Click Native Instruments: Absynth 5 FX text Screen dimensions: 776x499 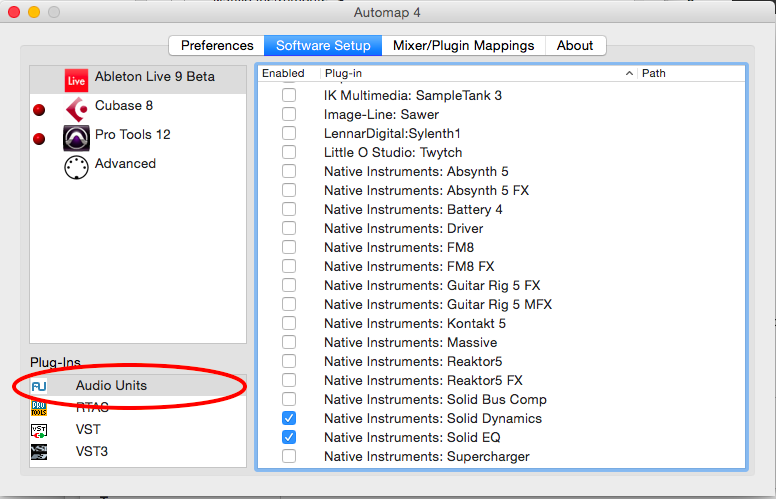(x=427, y=191)
